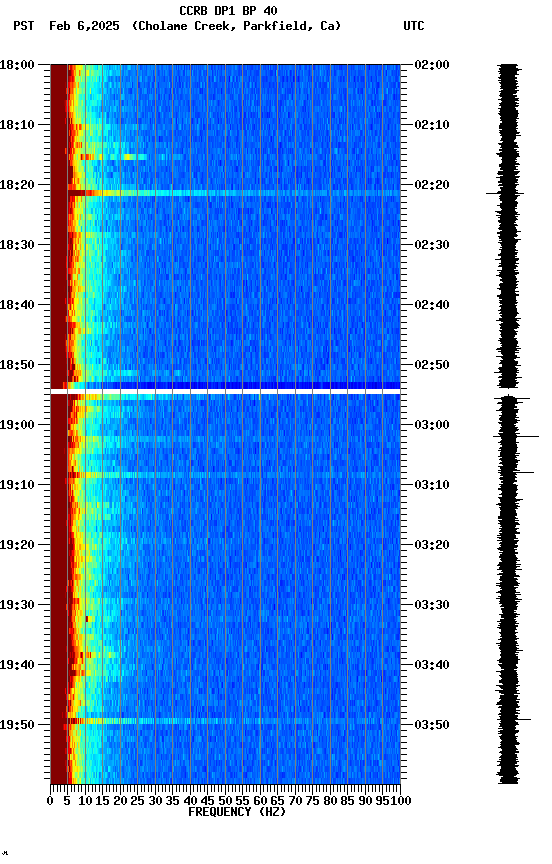
Task: Click the 'FREQUENCY (HZ)' axis title
Action: click(x=237, y=812)
